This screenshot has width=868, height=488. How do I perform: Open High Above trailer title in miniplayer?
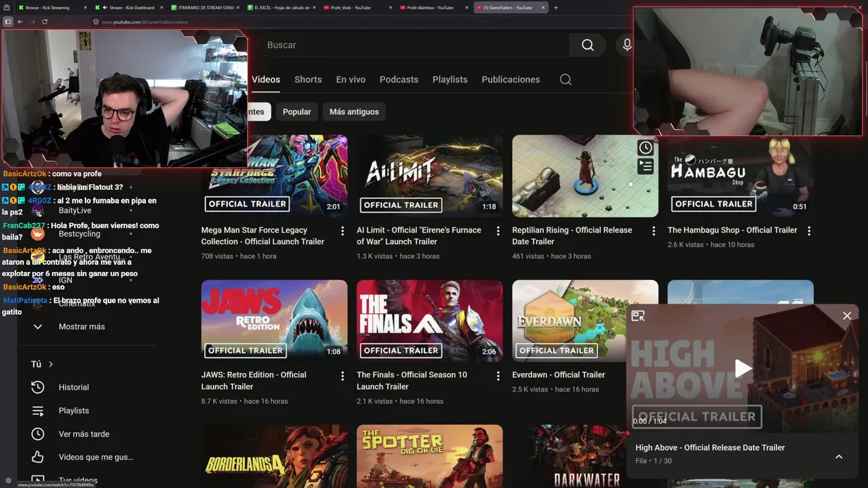(710, 447)
